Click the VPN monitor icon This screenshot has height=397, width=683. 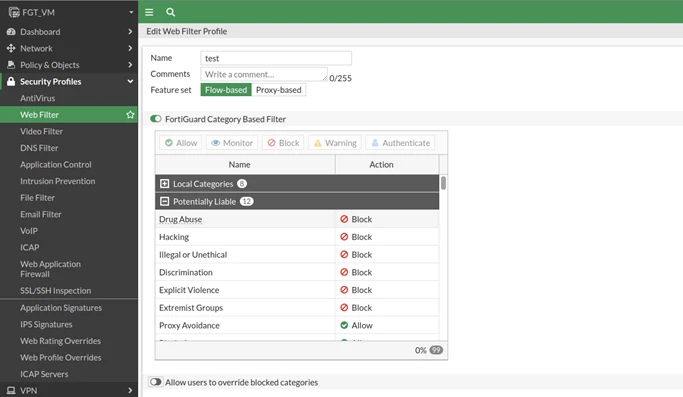11,390
